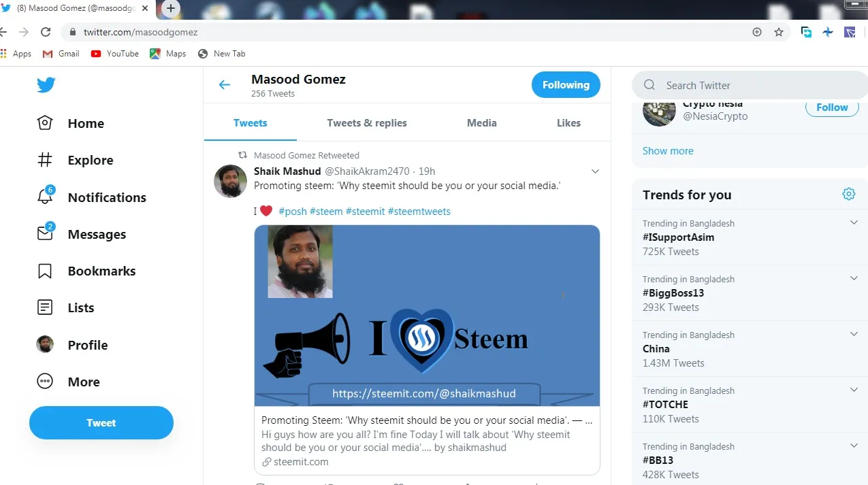
Task: Open a new Chrome tab
Action: pos(171,9)
